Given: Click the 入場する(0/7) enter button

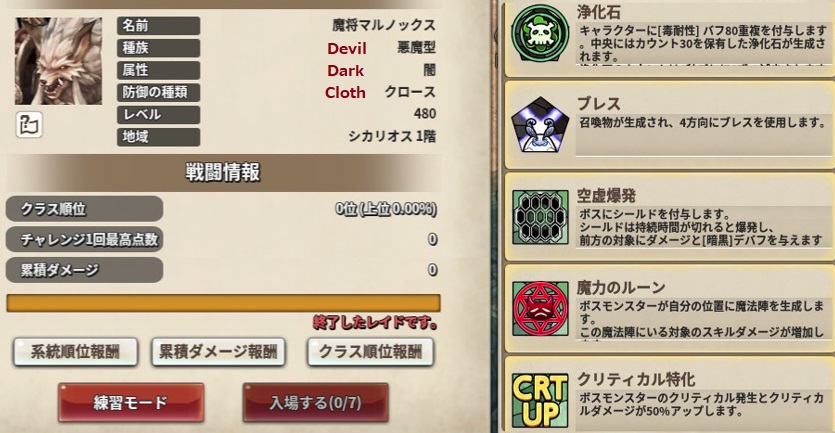Looking at the screenshot, I should 315,403.
